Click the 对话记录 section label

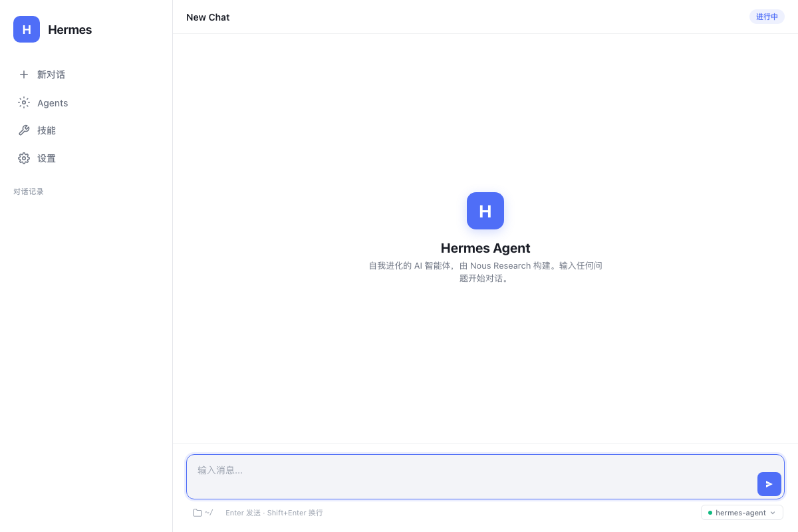[x=29, y=192]
